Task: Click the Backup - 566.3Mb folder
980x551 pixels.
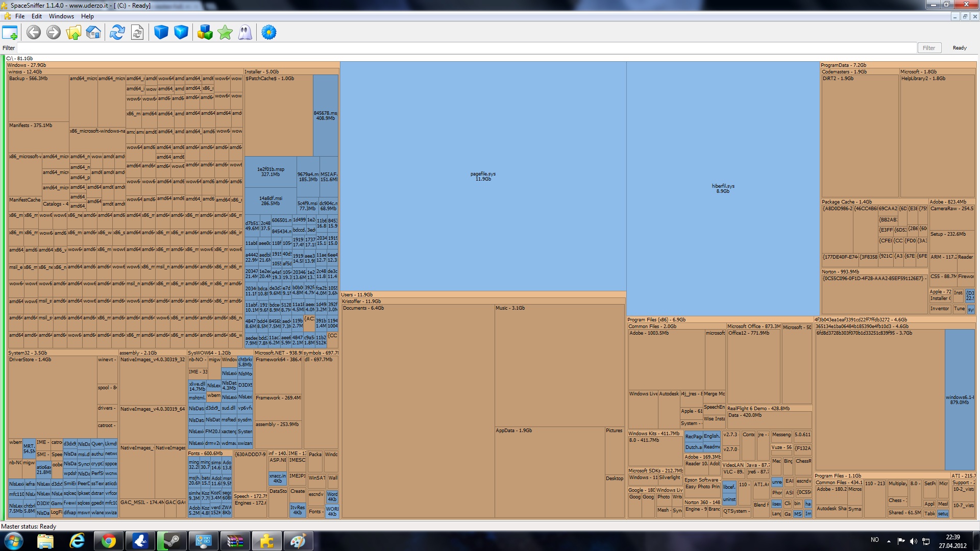Action: point(38,98)
